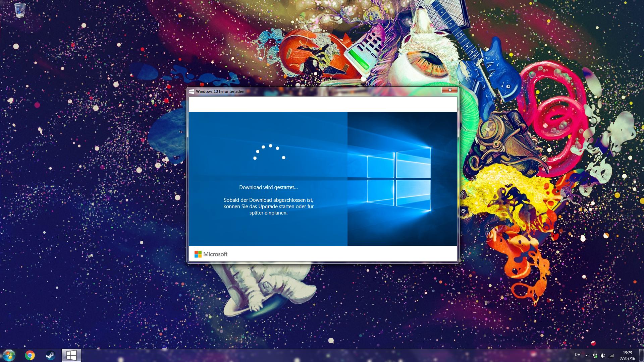
Task: Click the Show Desktop strip beside the clock
Action: (642, 356)
